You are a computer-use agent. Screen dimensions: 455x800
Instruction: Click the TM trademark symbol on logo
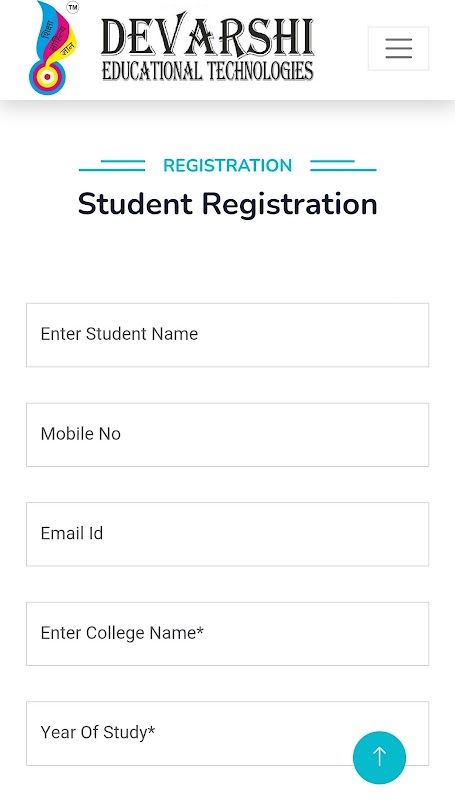click(73, 8)
